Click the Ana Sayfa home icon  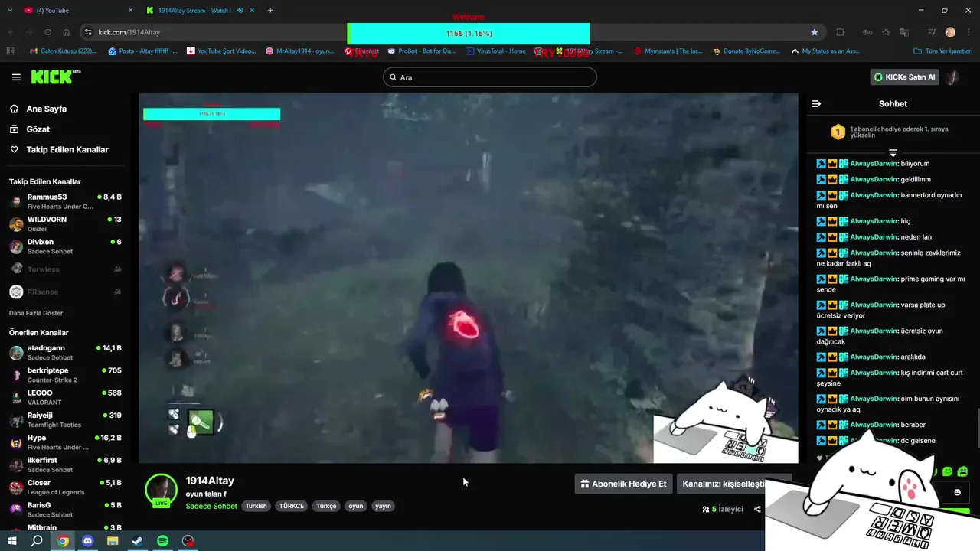[14, 109]
